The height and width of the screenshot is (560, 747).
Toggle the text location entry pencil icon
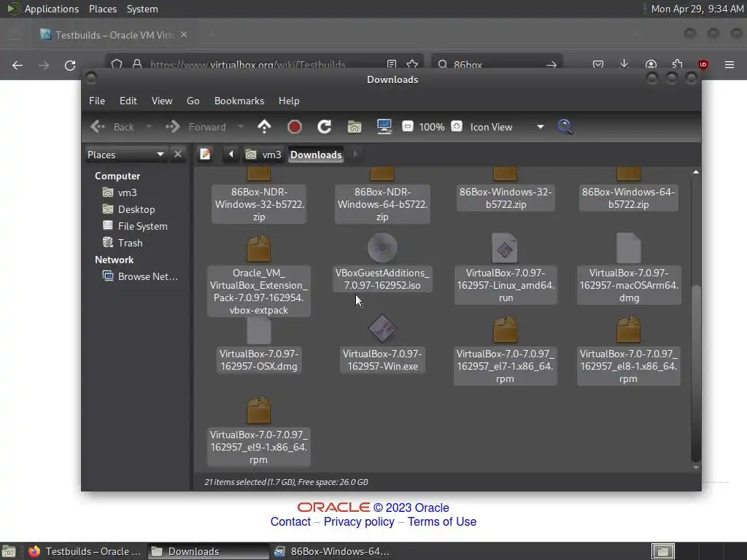[205, 155]
